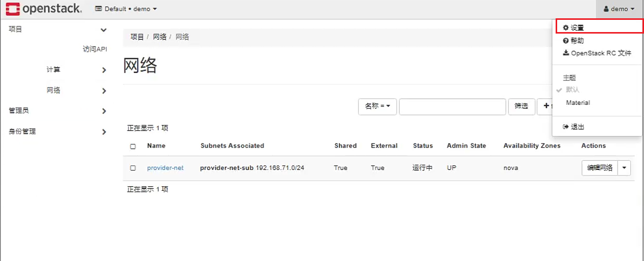
Task: Click the download icon for OpenStack RC 文件
Action: (566, 53)
